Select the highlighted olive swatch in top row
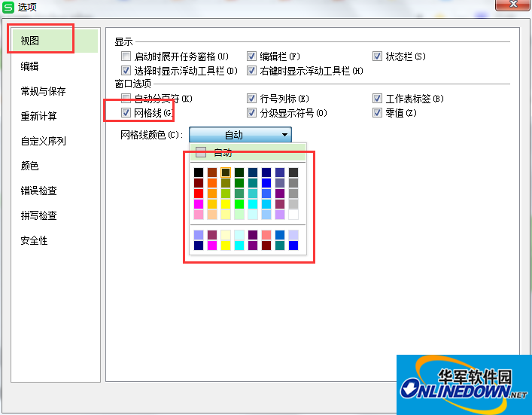 [x=226, y=172]
